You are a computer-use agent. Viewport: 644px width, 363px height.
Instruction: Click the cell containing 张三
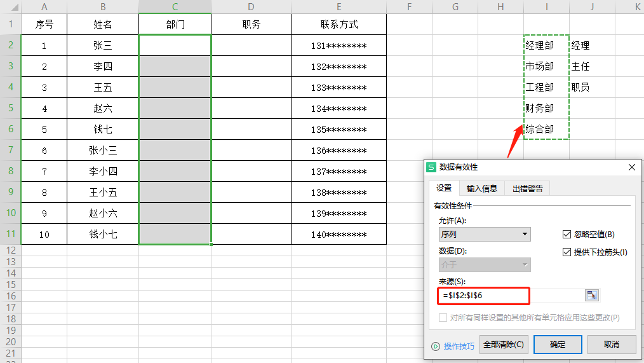[103, 45]
